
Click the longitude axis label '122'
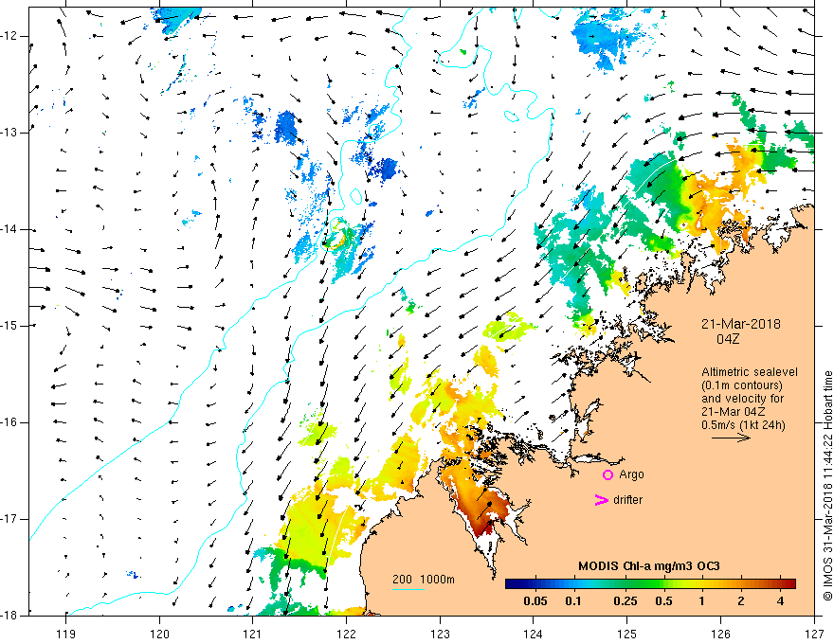tap(346, 634)
